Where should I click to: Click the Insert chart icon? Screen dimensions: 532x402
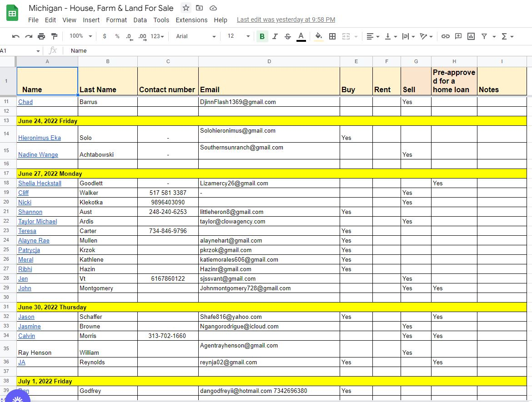point(471,36)
